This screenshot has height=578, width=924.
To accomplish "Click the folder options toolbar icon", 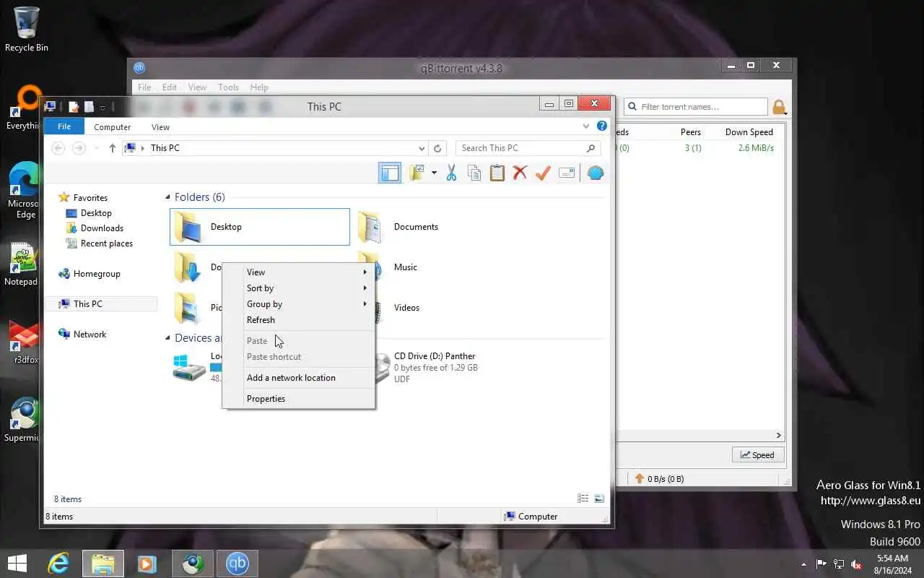I will (x=417, y=173).
